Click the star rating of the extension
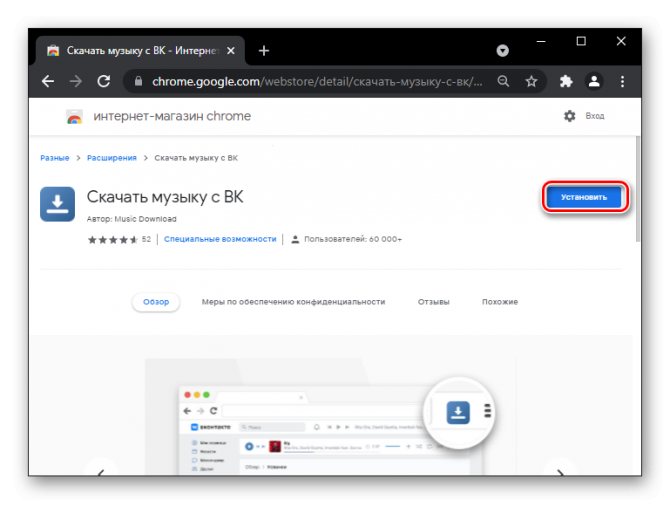 (113, 240)
